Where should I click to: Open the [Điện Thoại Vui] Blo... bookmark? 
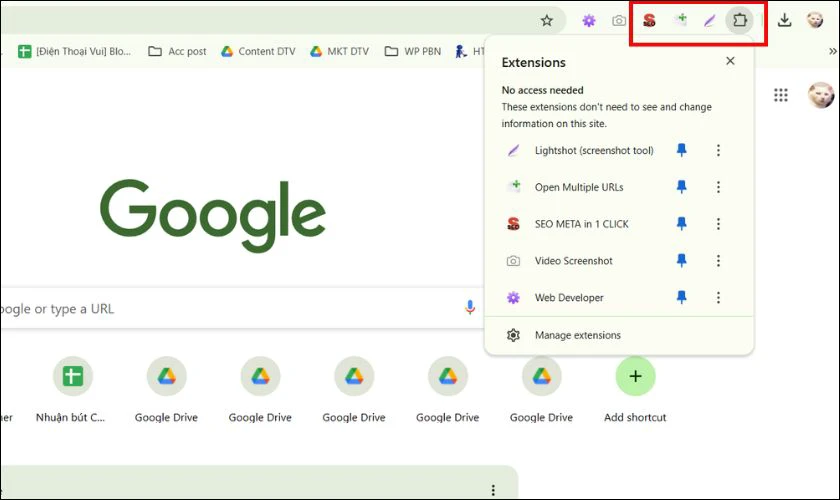click(x=74, y=51)
